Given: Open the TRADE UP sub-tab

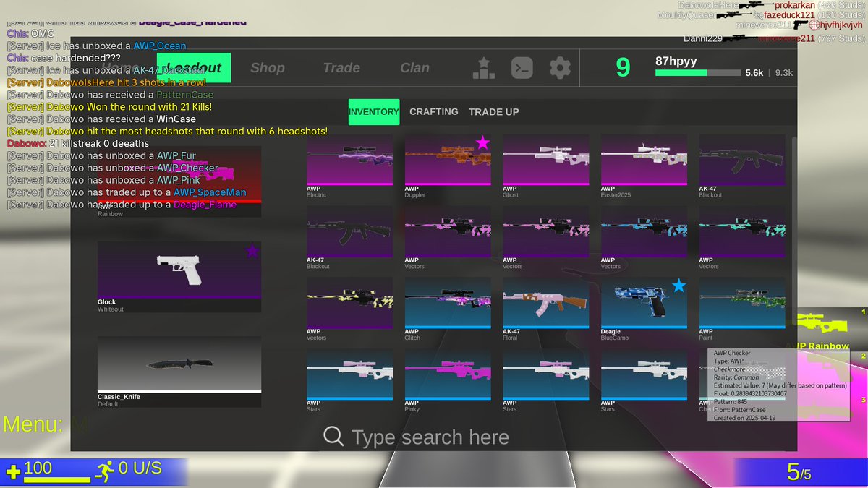Looking at the screenshot, I should click(494, 112).
